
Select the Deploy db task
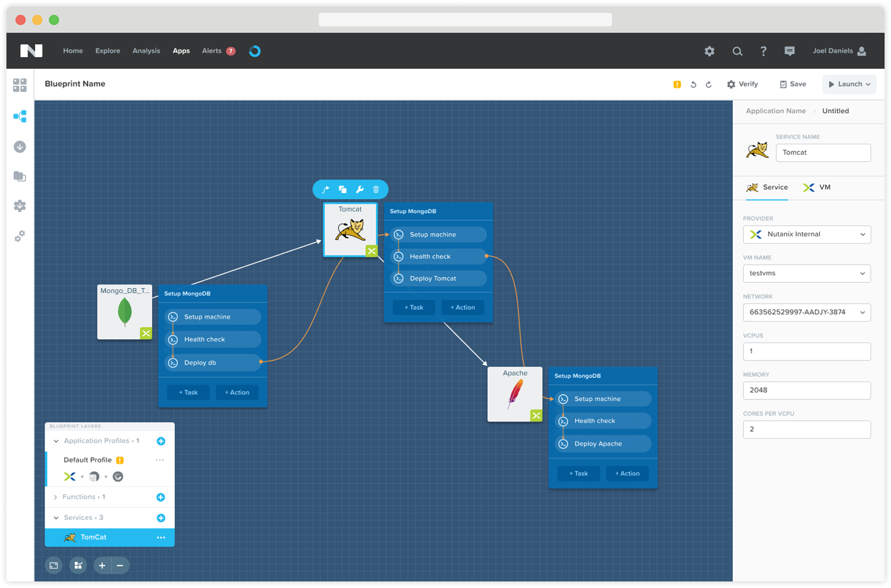[213, 363]
